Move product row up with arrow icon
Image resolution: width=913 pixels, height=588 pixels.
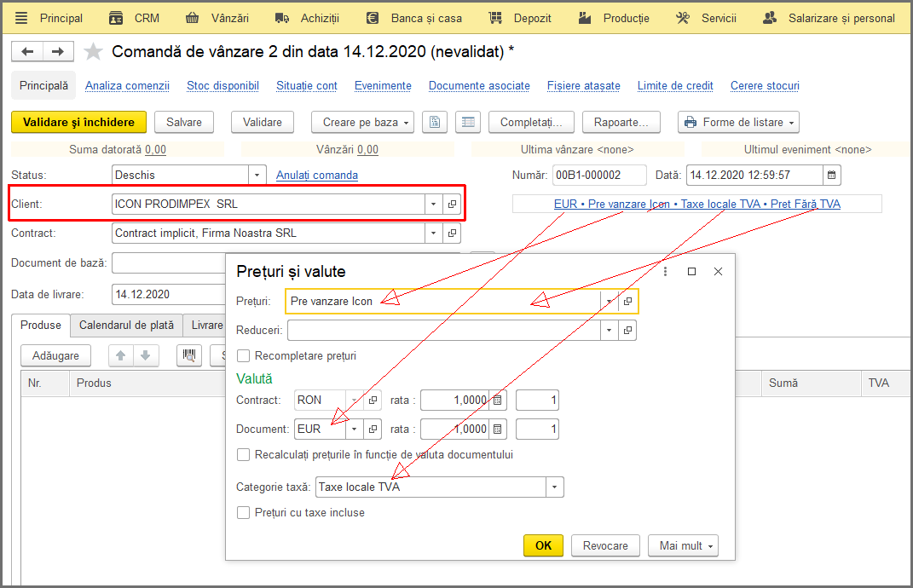[x=120, y=355]
